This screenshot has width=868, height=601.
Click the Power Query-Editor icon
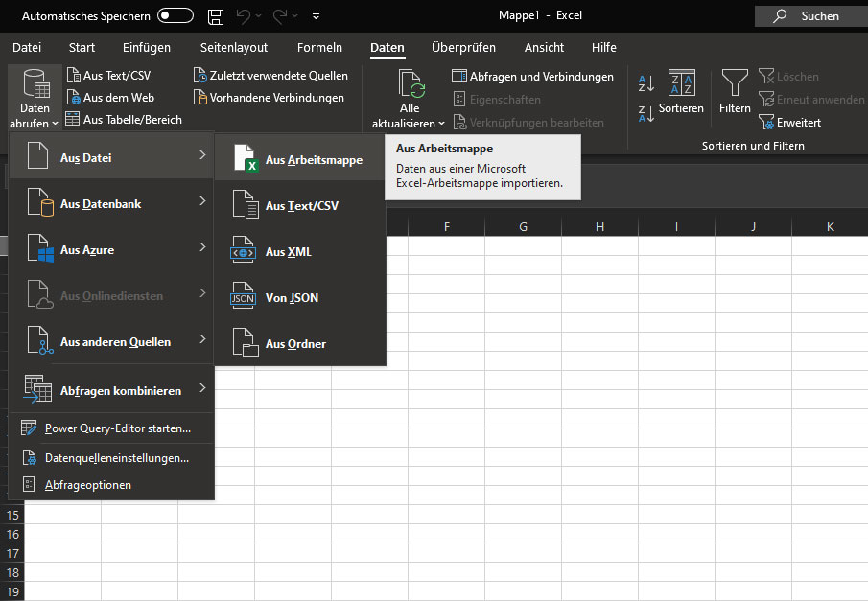[28, 428]
